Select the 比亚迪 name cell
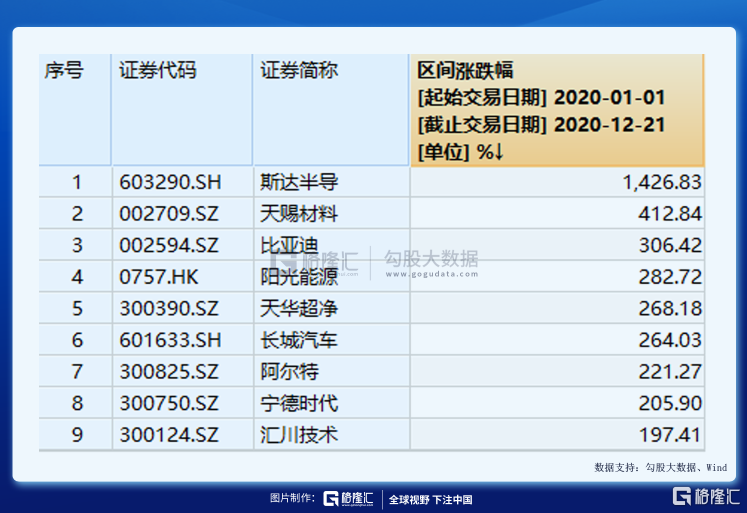The width and height of the screenshot is (747, 513). tap(331, 245)
